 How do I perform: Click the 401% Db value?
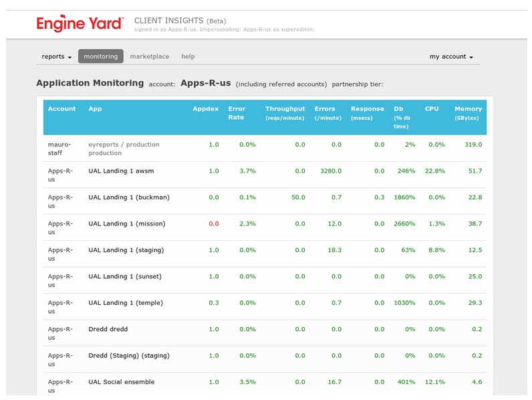pos(406,382)
